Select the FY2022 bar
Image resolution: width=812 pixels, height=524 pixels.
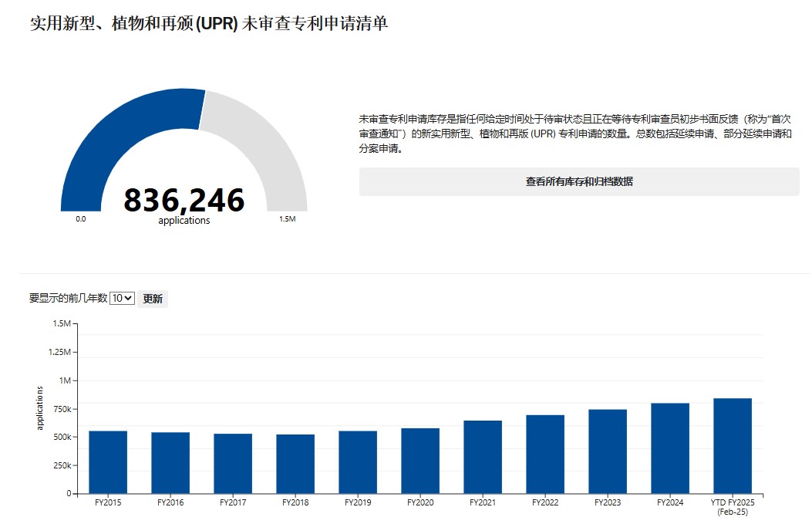[545, 454]
